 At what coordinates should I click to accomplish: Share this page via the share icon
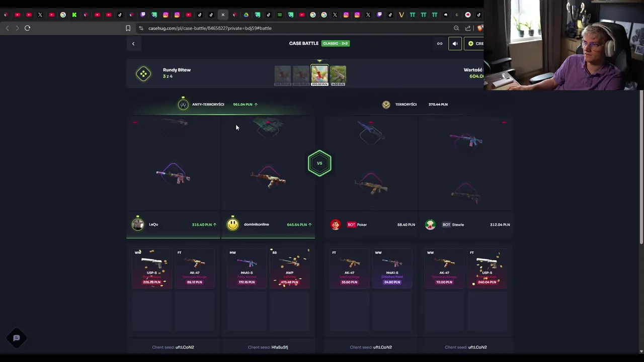[x=468, y=28]
